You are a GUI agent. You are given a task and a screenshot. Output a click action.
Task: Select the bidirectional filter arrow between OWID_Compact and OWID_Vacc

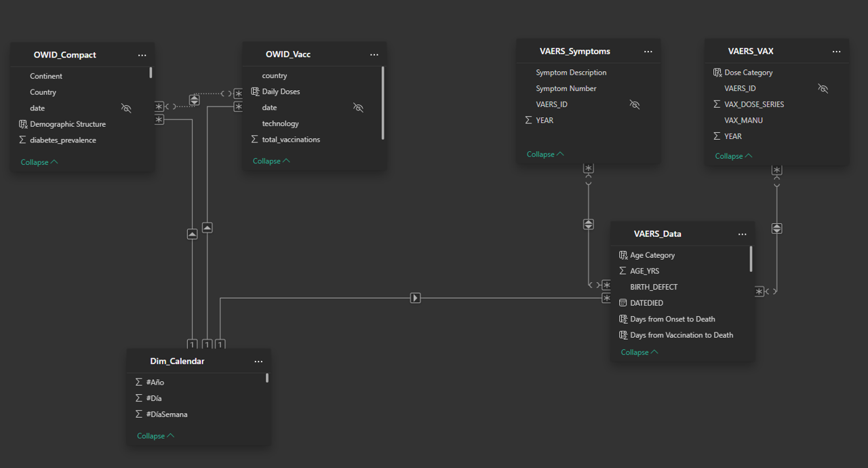point(195,100)
